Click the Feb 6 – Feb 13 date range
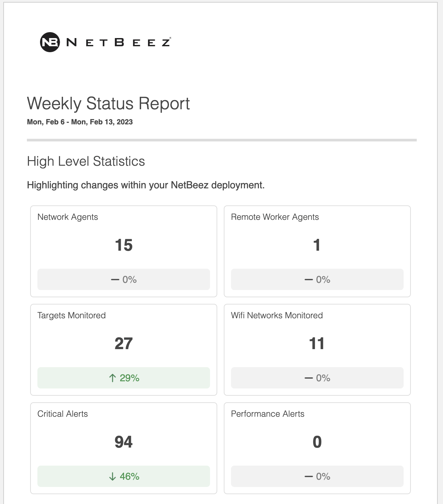This screenshot has width=443, height=504. point(80,122)
